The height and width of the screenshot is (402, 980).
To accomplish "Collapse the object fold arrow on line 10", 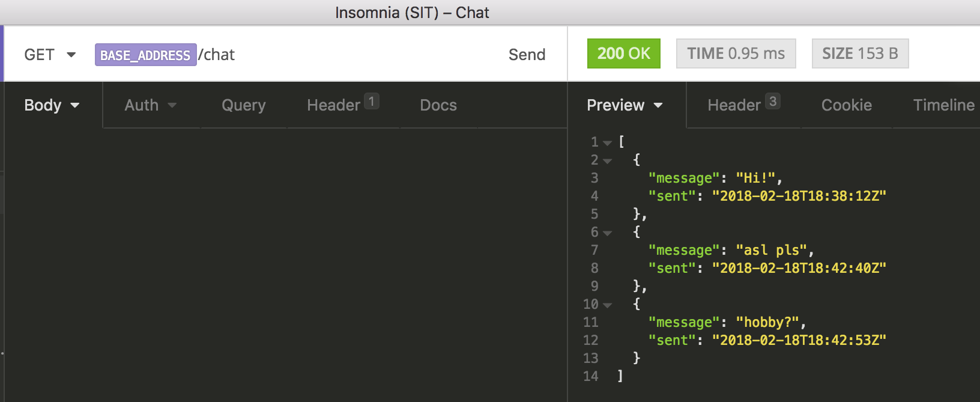I will point(608,305).
